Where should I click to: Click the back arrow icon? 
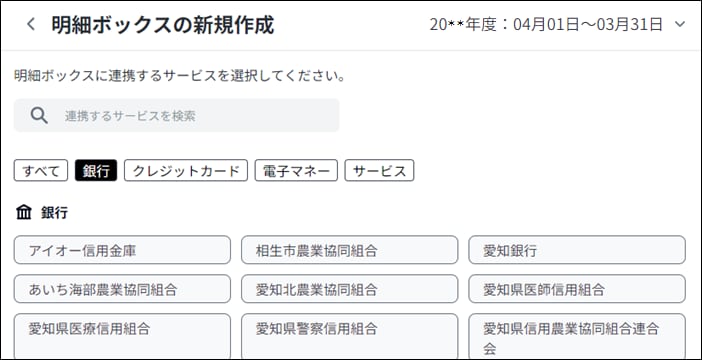(30, 25)
